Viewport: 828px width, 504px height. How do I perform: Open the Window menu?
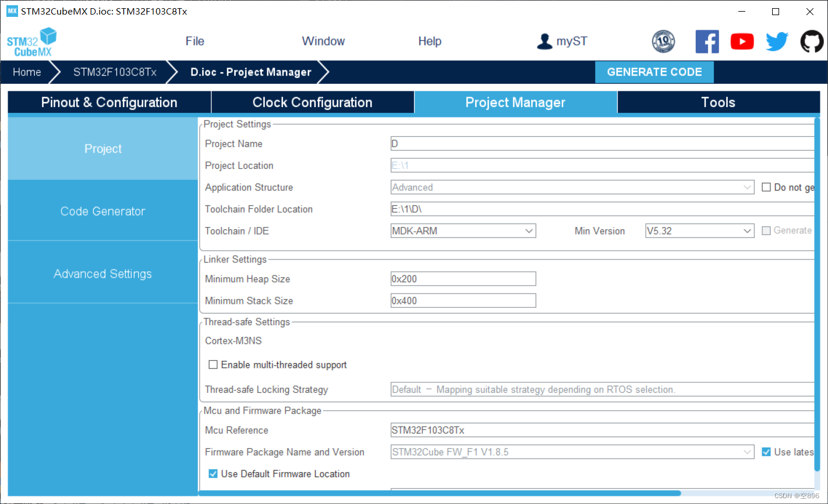point(323,41)
